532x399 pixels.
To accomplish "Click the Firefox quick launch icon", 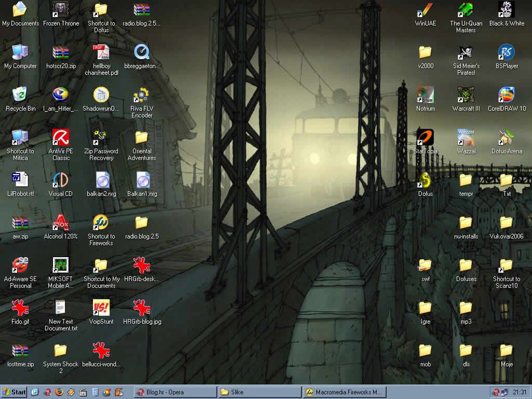I will pyautogui.click(x=59, y=392).
